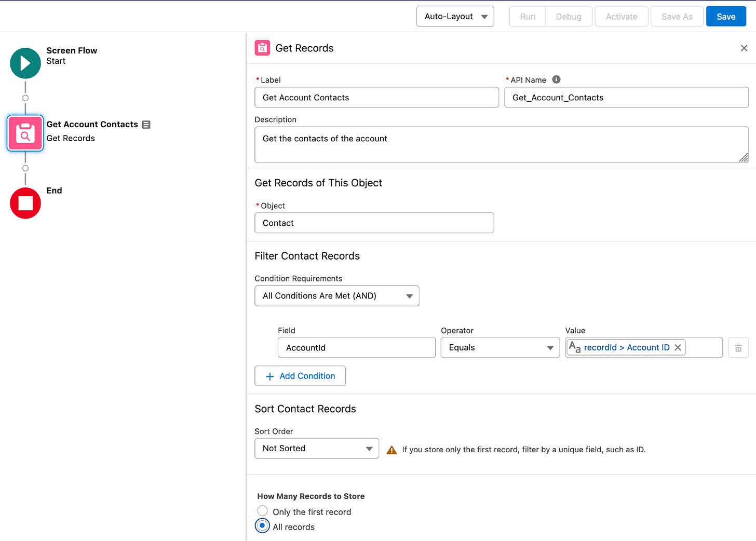Select the Get Account Contacts element icon
Viewport: 756px width, 541px height.
[25, 133]
